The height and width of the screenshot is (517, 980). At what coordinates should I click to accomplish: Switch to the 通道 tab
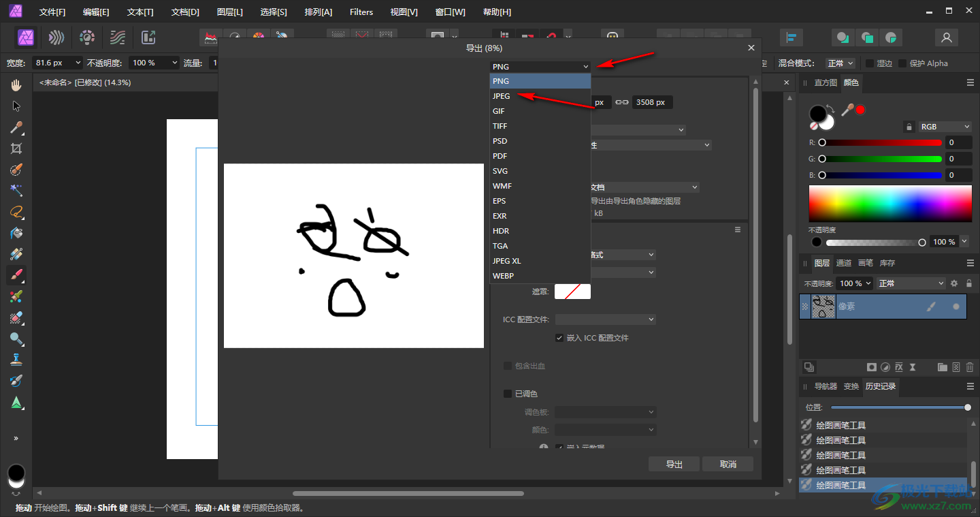pyautogui.click(x=844, y=263)
